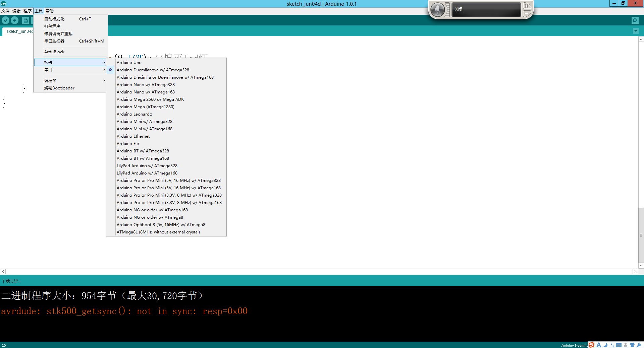644x348 pixels.
Task: Open the 编辑 menu
Action: pos(16,11)
